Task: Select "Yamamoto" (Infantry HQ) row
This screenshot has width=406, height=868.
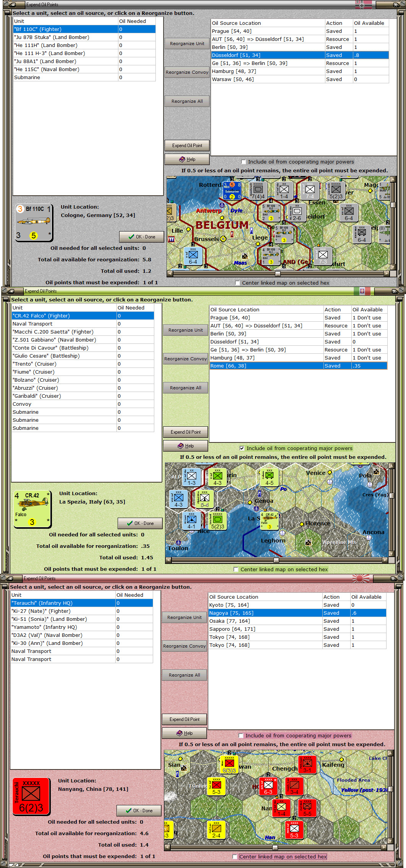Action: 82,627
